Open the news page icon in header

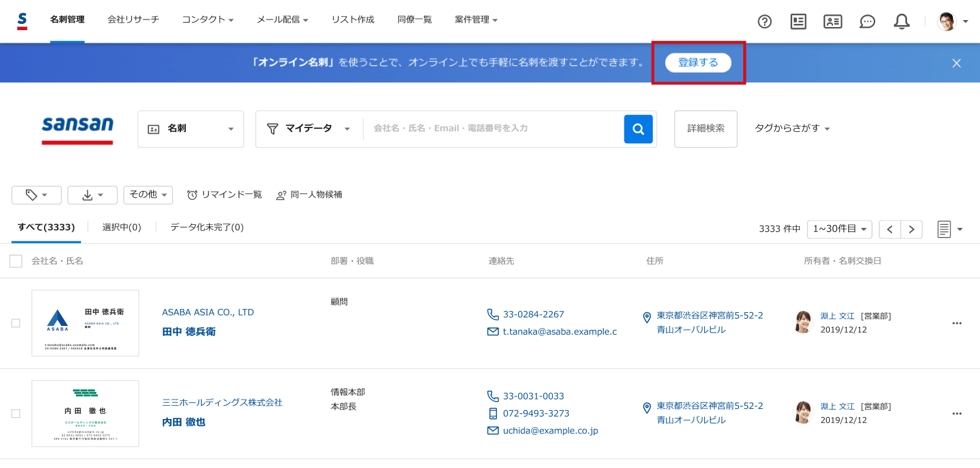[798, 21]
